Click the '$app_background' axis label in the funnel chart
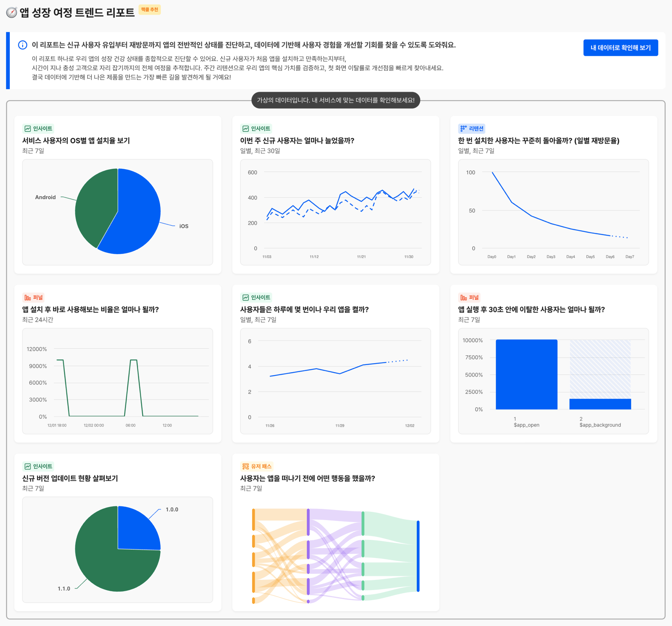 600,425
